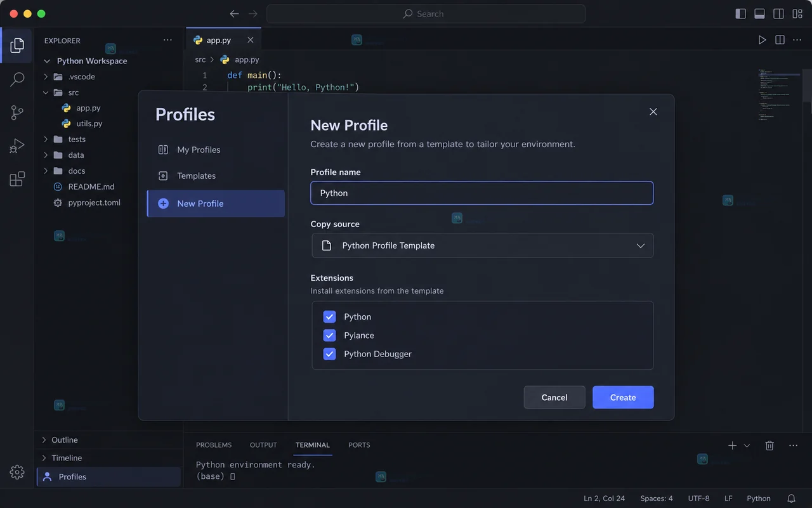Image resolution: width=812 pixels, height=508 pixels.
Task: Open Customize Layout icon
Action: tap(797, 14)
